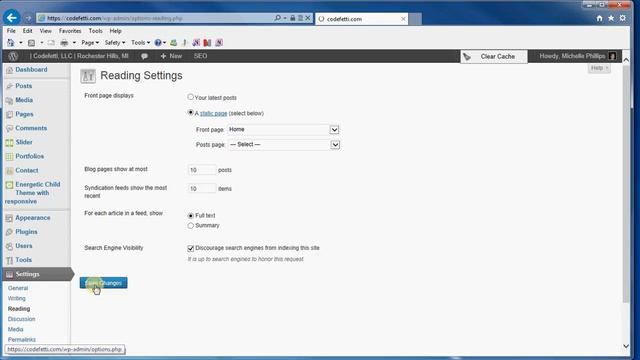The image size is (640, 360).
Task: Click New in the admin bar
Action: pyautogui.click(x=171, y=56)
